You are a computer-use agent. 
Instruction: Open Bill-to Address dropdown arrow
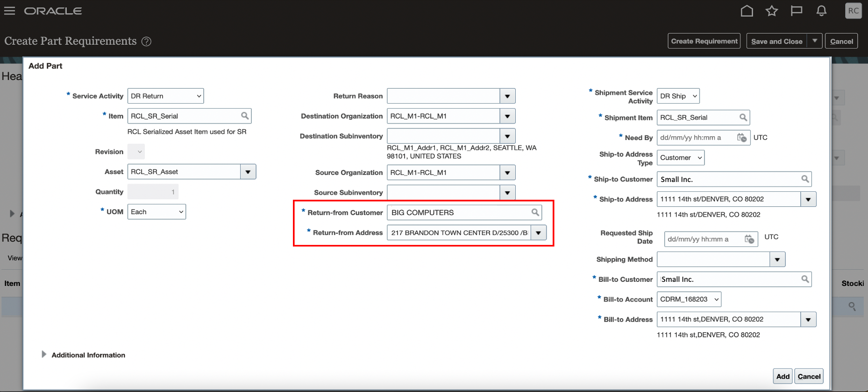click(x=808, y=320)
